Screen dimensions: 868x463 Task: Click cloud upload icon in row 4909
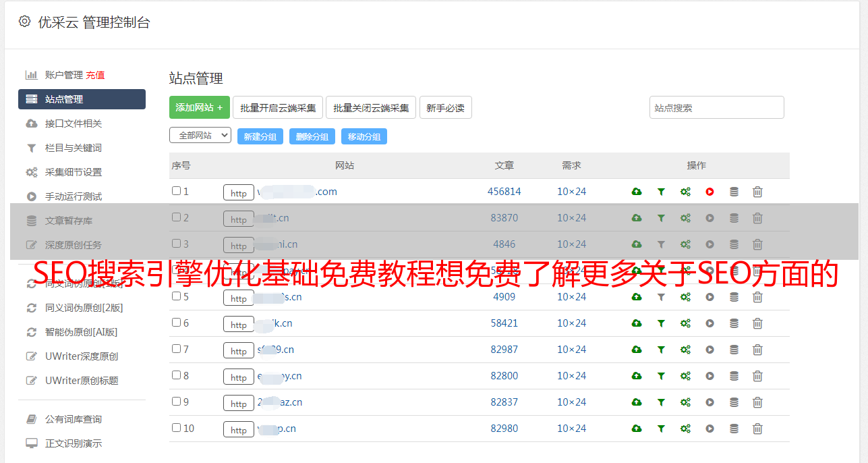tap(637, 297)
